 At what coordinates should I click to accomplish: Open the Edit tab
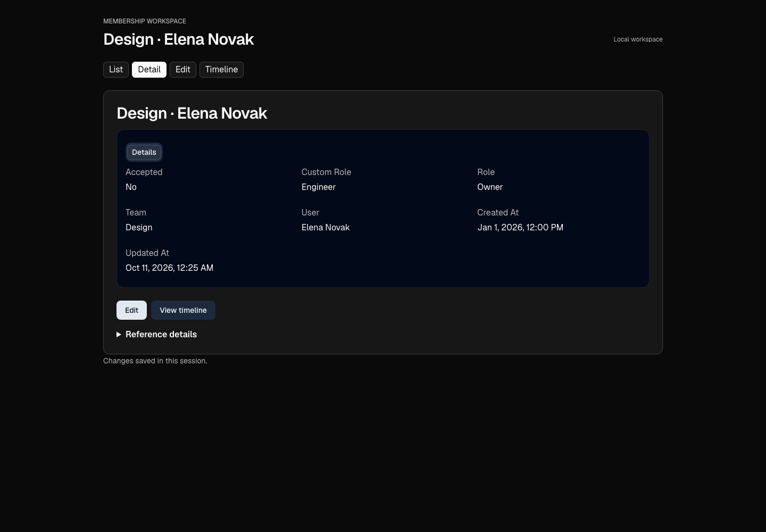pos(183,70)
